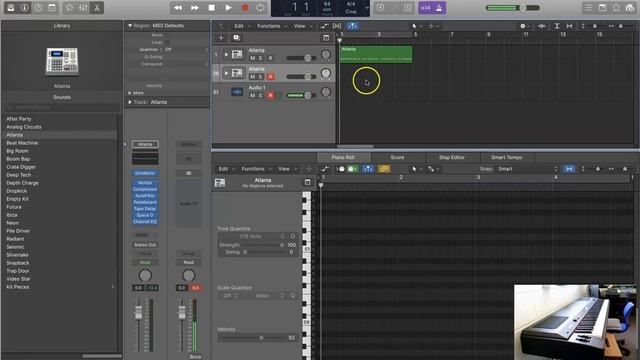Screen dimensions: 640x360
Task: Open Tracks area Edit menu
Action: click(x=241, y=26)
